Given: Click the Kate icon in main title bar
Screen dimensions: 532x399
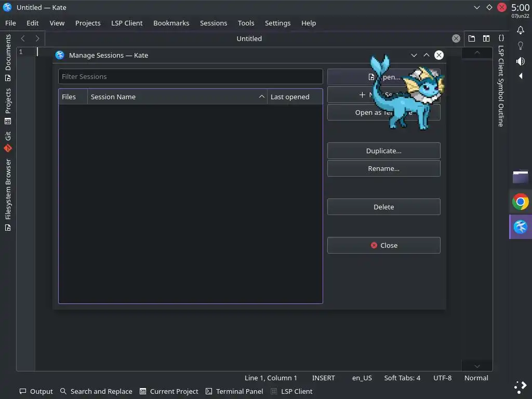Looking at the screenshot, I should 7,7.
